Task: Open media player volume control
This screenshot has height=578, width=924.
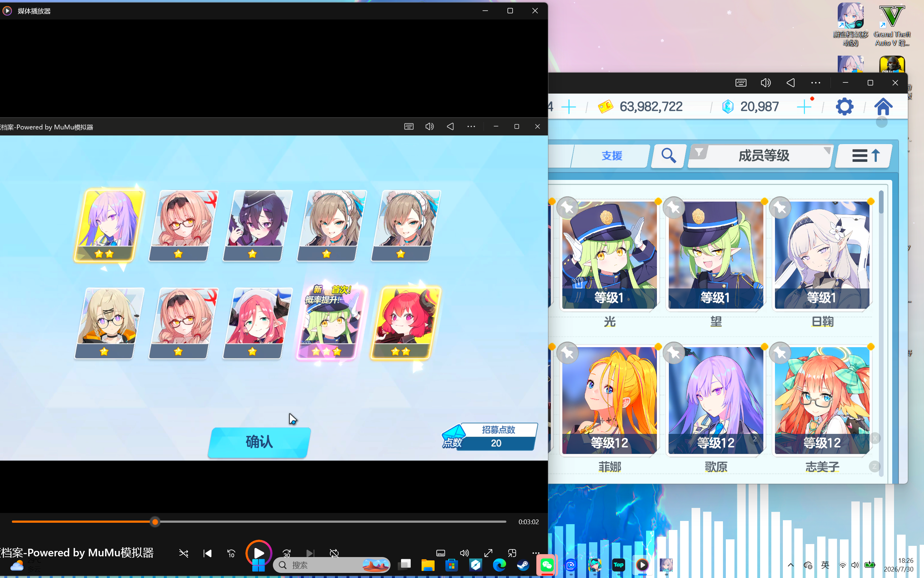Action: (x=464, y=553)
